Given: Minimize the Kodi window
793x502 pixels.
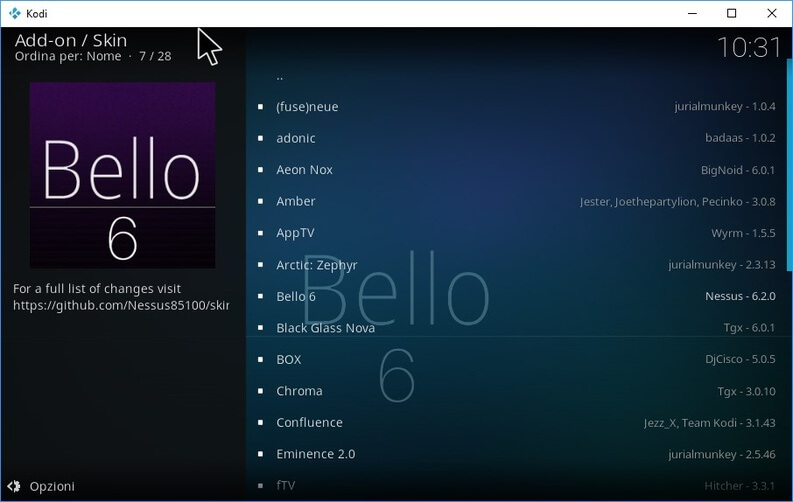Looking at the screenshot, I should [x=692, y=13].
